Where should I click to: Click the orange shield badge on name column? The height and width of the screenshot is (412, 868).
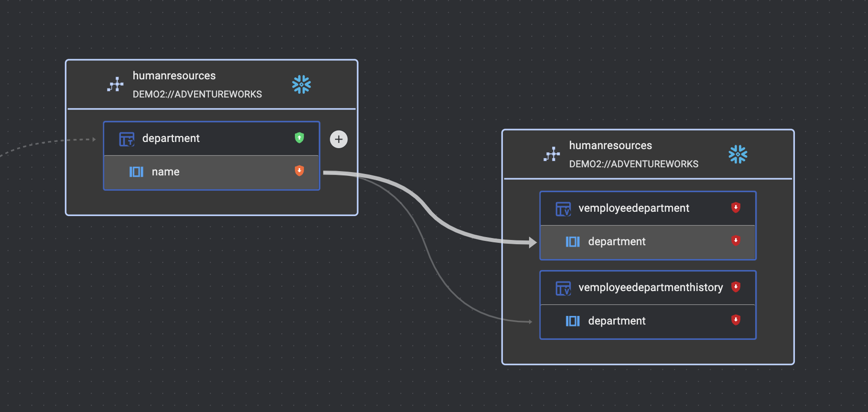click(x=299, y=171)
